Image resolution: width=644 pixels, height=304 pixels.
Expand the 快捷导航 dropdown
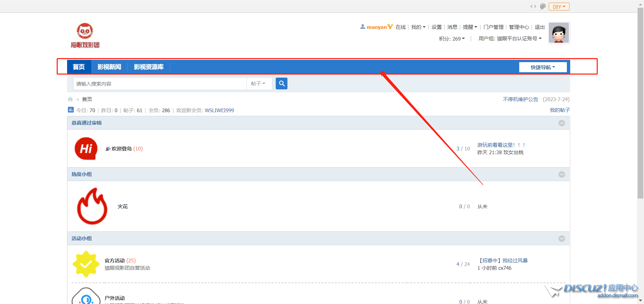point(543,67)
